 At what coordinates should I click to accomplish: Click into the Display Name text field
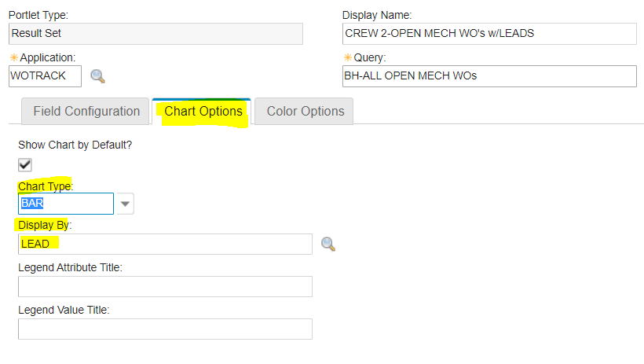[489, 34]
